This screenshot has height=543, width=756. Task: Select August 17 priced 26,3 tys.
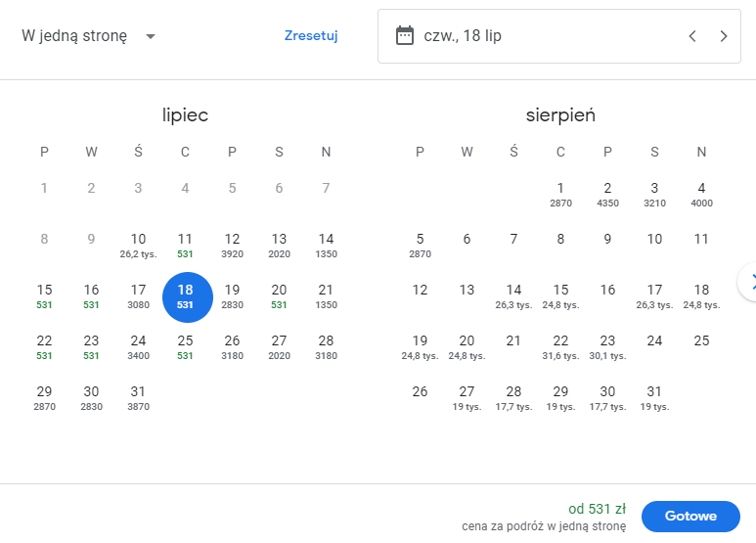coord(654,296)
